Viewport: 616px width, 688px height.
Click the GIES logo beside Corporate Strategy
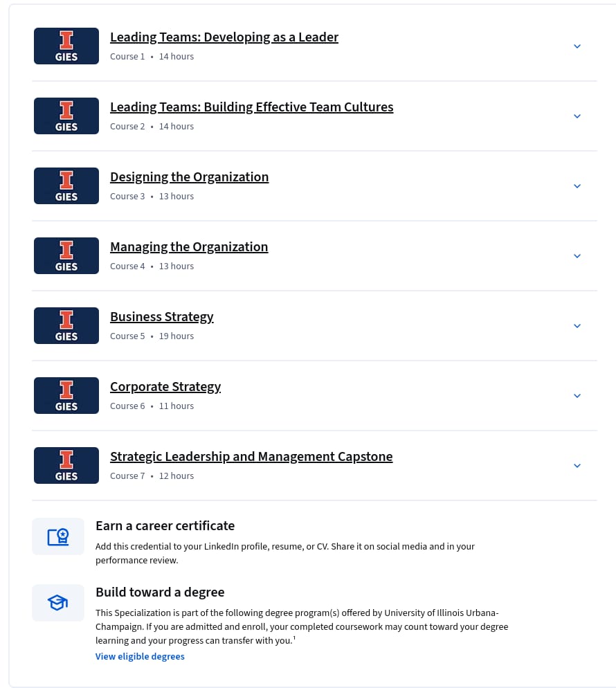coord(66,395)
